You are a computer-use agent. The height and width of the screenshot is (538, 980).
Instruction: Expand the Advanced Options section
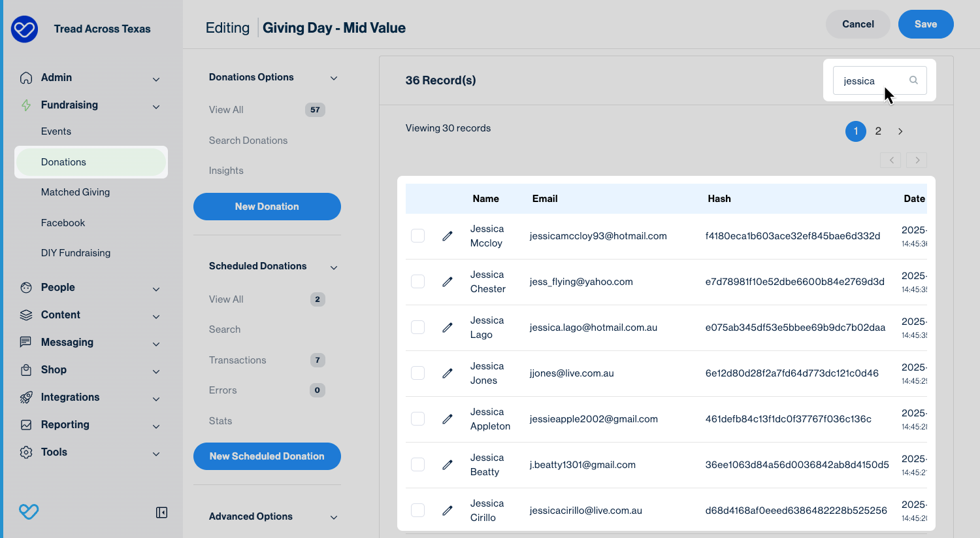coord(334,517)
